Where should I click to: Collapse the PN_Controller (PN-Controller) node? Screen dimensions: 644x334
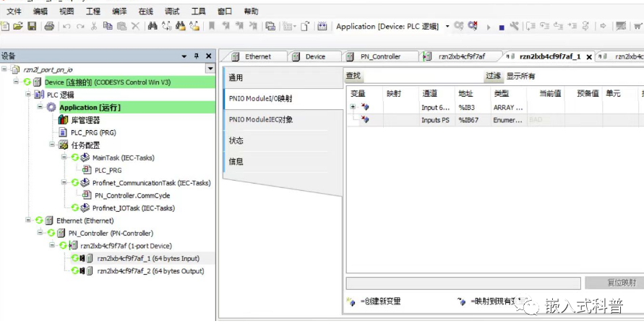point(40,233)
